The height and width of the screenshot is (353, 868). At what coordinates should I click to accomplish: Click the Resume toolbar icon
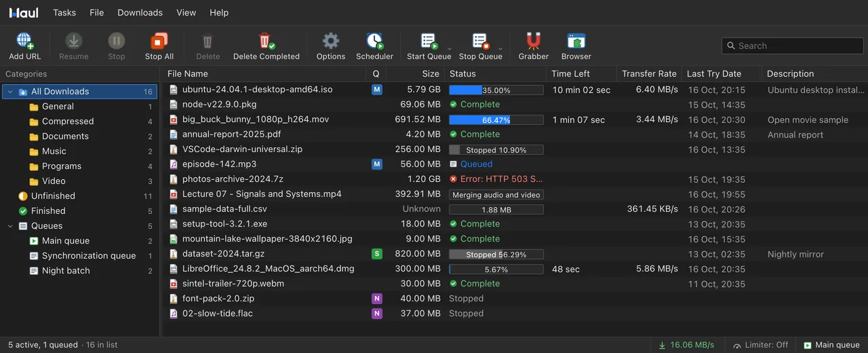74,41
